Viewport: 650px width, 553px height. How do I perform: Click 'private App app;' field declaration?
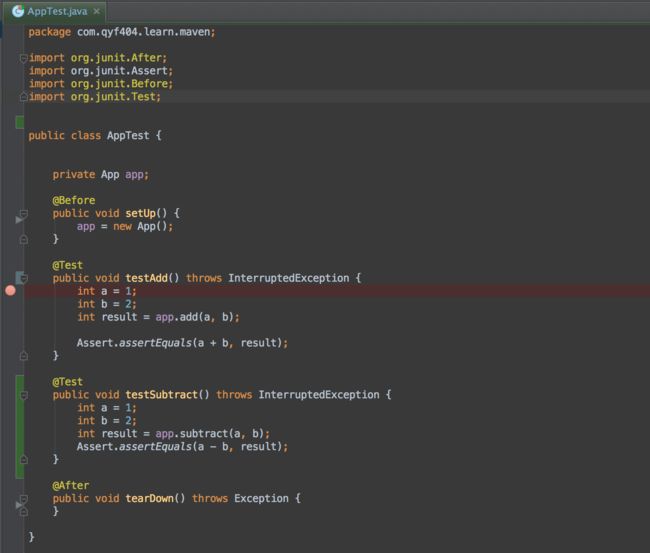[100, 175]
